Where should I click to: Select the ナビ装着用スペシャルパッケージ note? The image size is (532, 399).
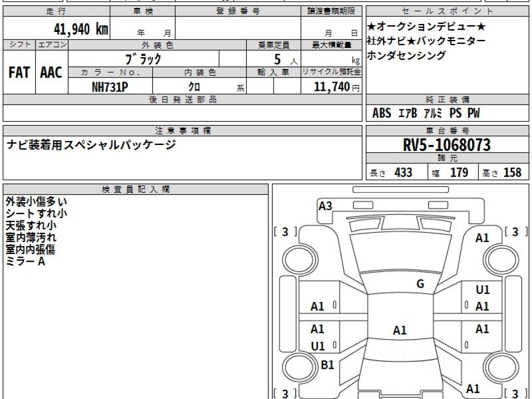91,145
